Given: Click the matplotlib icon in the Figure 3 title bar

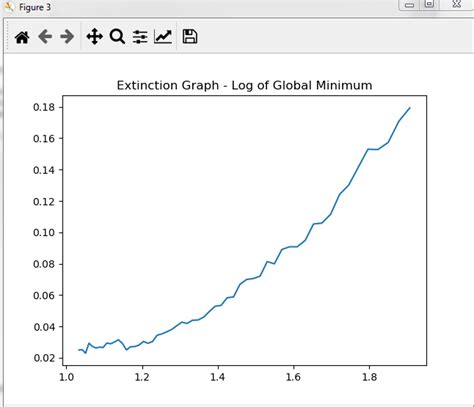Looking at the screenshot, I should coord(8,6).
